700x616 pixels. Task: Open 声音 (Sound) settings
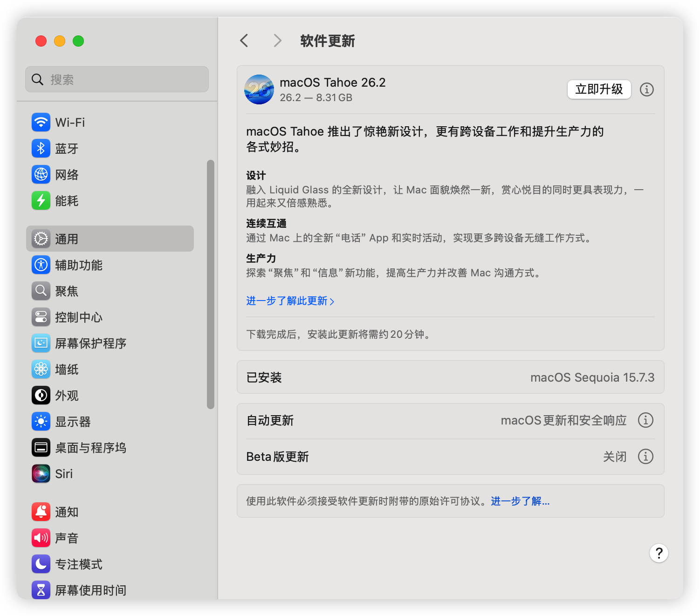(x=67, y=538)
